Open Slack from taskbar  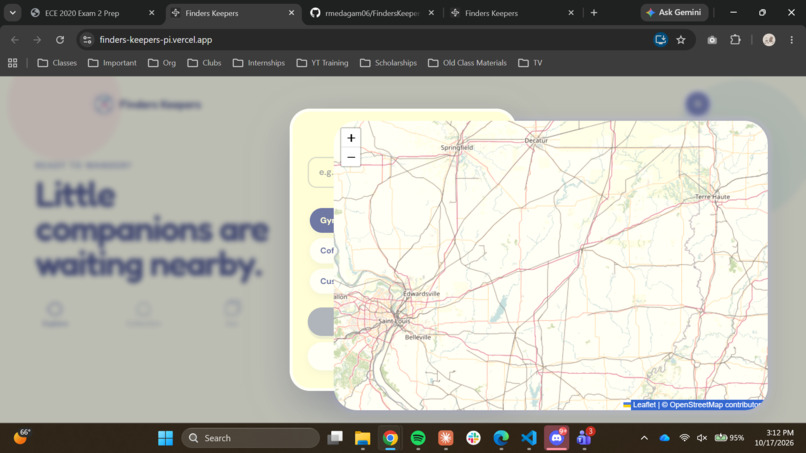pos(473,438)
